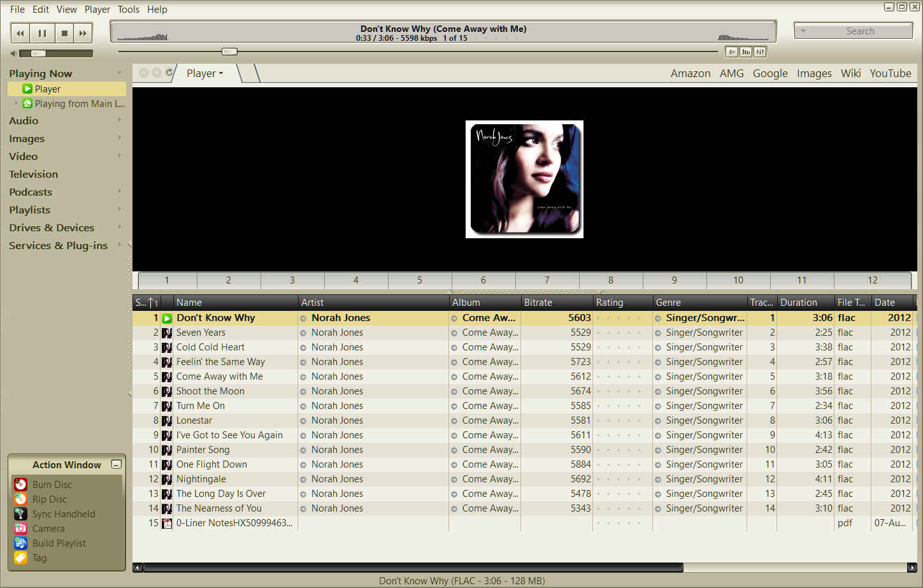
Task: Toggle playback options shuffle/repeat icon
Action: tap(732, 52)
